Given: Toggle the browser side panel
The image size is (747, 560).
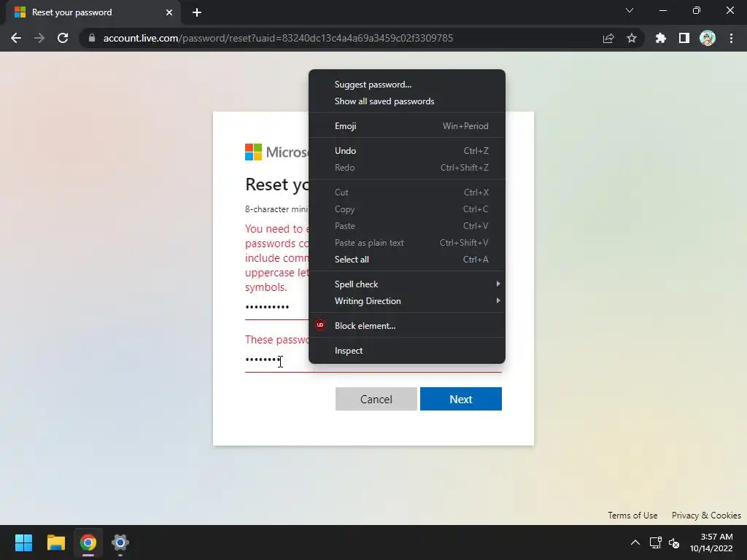Looking at the screenshot, I should coord(684,38).
